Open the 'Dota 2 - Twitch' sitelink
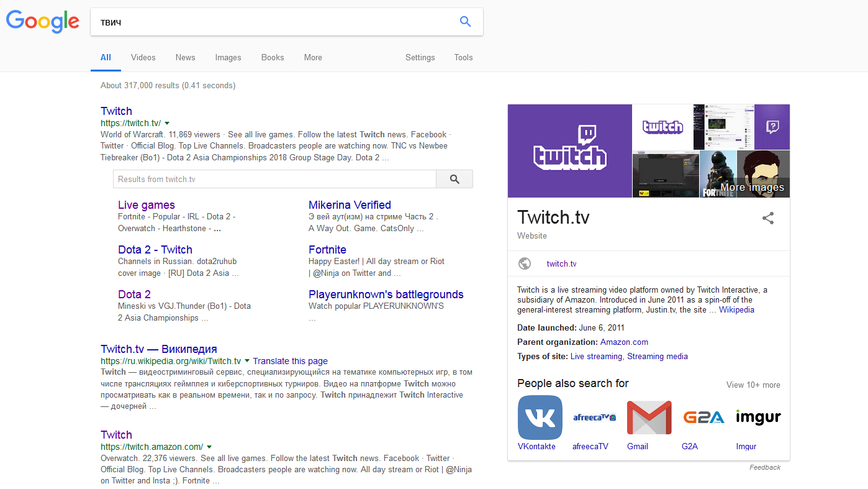868x489 pixels. [x=155, y=250]
